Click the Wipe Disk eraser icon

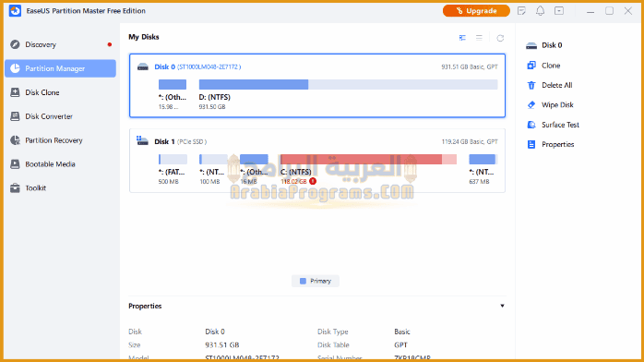(531, 104)
